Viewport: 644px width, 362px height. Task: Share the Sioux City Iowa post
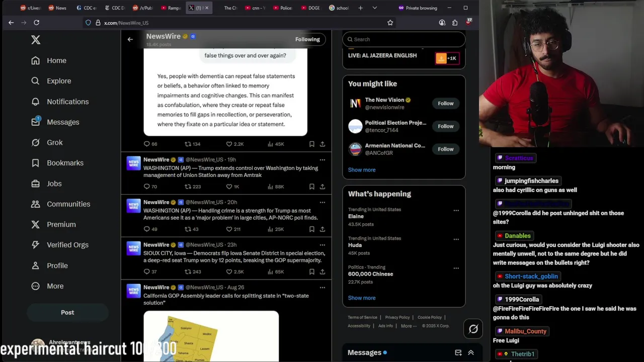pyautogui.click(x=322, y=272)
